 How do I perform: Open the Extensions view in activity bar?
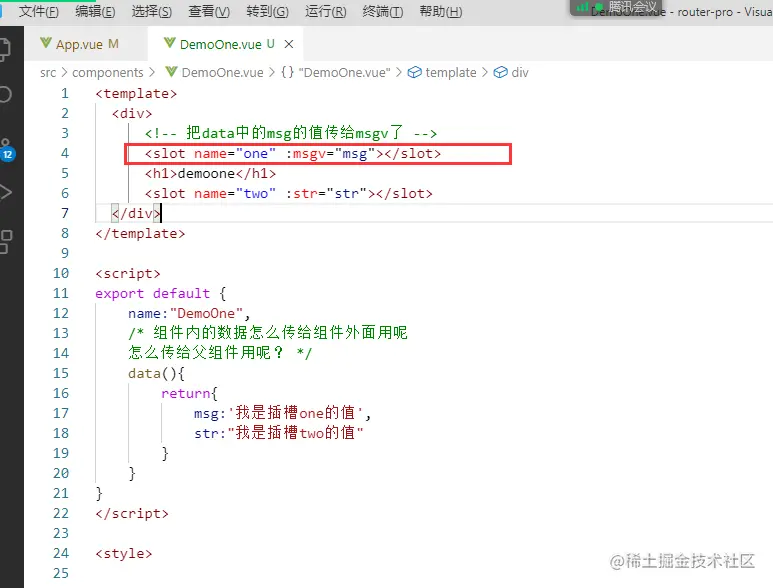[x=5, y=242]
